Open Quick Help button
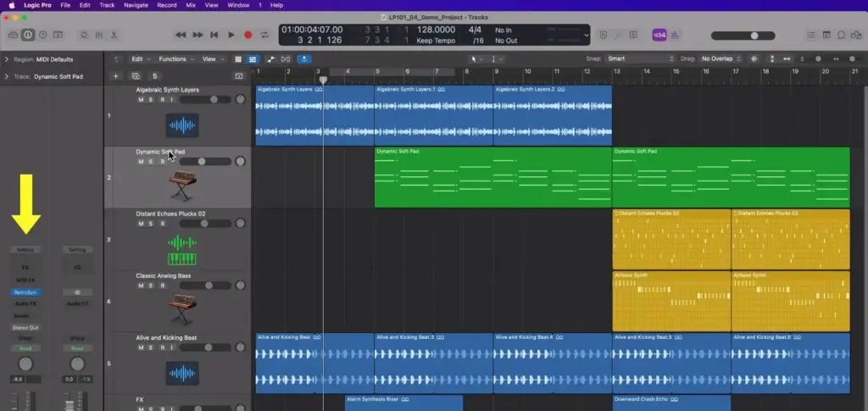 tap(42, 35)
